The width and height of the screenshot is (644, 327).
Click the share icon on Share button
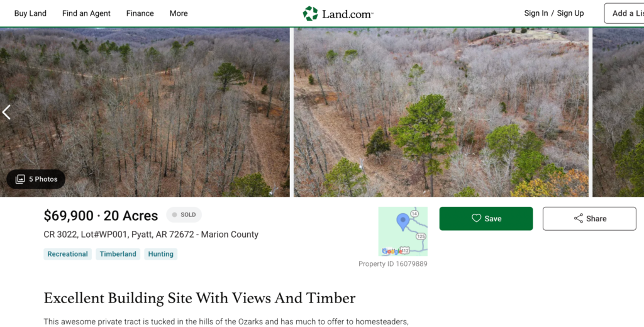coord(579,218)
